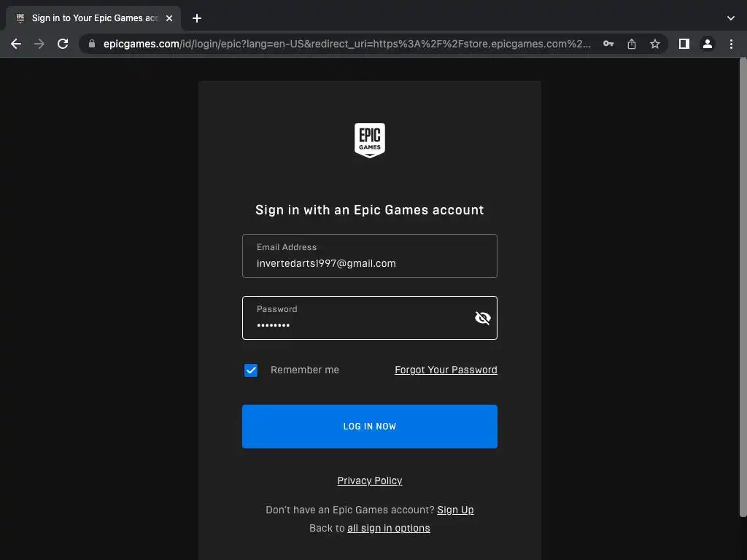
Task: Expand the tab search chevron
Action: (731, 18)
